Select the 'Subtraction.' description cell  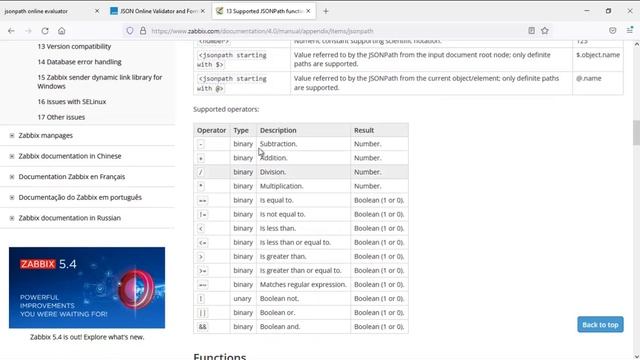tap(303, 144)
